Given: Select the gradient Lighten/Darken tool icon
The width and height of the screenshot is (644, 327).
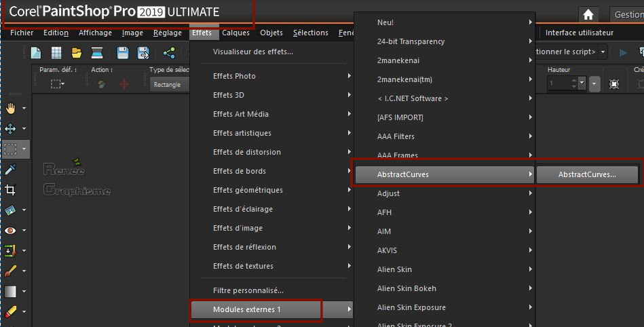Looking at the screenshot, I should 10,291.
